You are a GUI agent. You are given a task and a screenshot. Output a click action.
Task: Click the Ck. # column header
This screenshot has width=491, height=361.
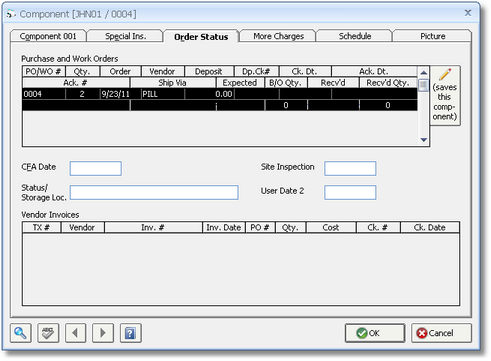click(x=378, y=227)
